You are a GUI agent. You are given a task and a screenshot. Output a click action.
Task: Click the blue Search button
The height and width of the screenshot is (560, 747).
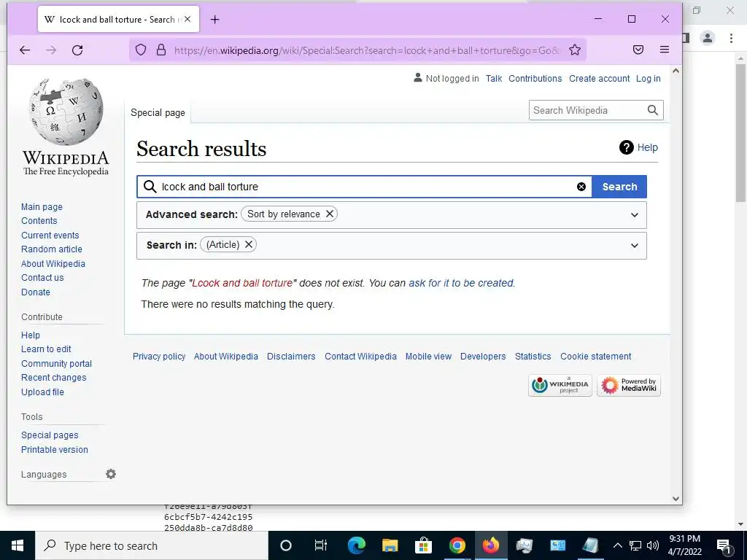619,187
